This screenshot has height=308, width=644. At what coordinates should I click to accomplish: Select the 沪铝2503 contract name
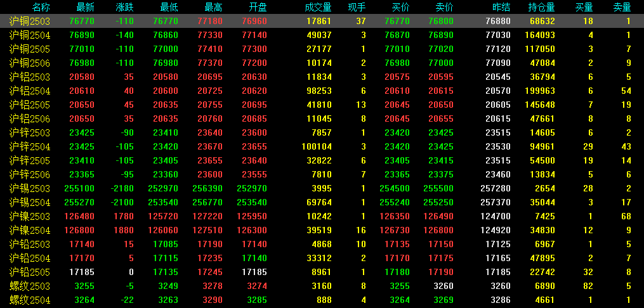[x=30, y=77]
